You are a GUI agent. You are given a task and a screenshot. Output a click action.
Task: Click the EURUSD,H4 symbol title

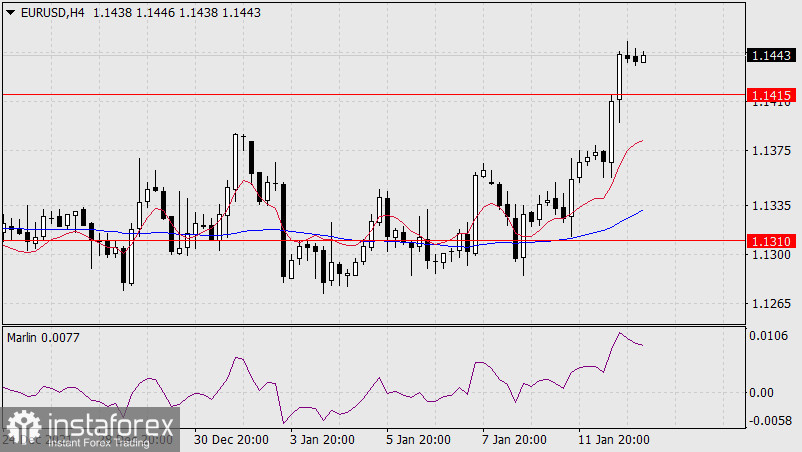pos(53,12)
